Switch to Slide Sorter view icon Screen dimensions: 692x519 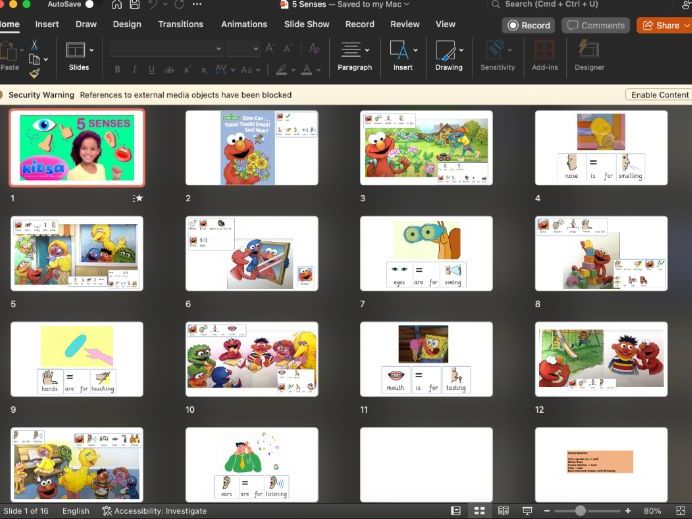pos(479,511)
